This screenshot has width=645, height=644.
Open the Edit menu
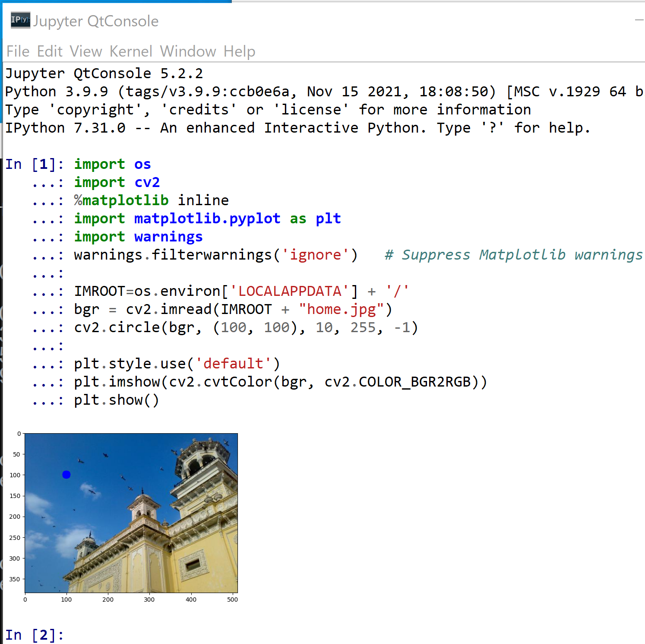(x=50, y=51)
